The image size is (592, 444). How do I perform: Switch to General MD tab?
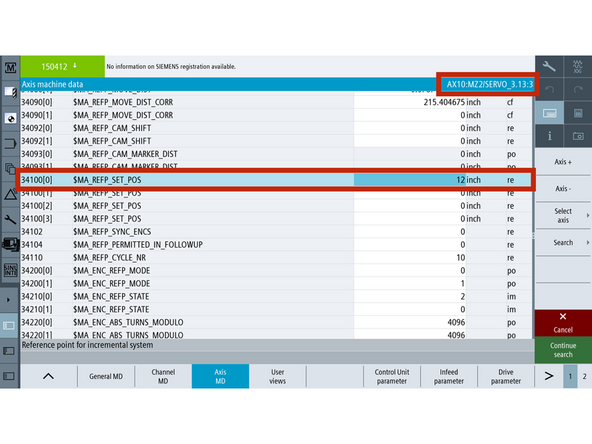click(x=106, y=376)
